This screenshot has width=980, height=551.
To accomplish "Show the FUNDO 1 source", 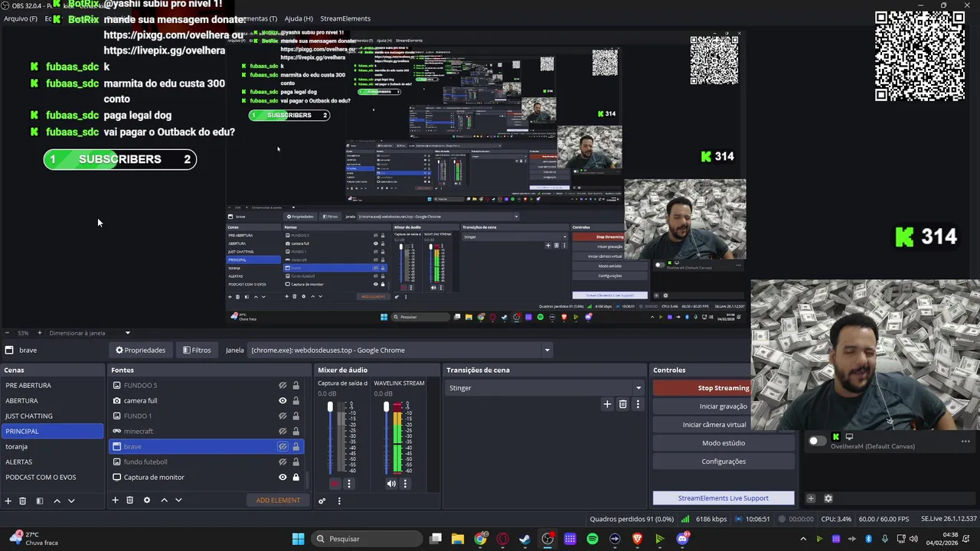I will (283, 416).
